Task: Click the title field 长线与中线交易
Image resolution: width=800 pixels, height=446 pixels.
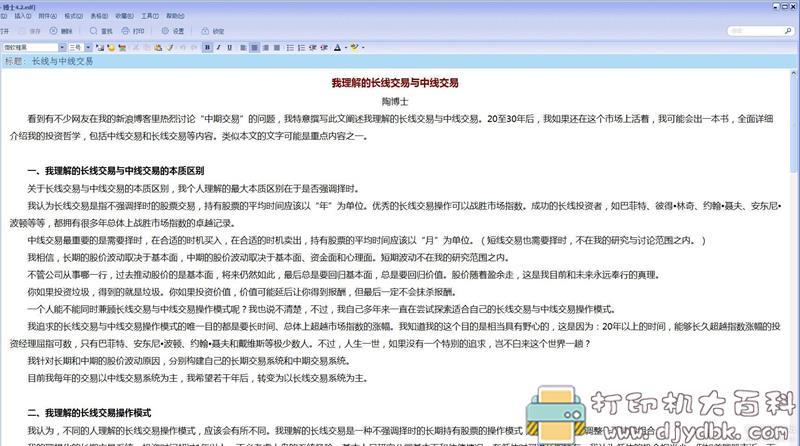Action: (62, 61)
